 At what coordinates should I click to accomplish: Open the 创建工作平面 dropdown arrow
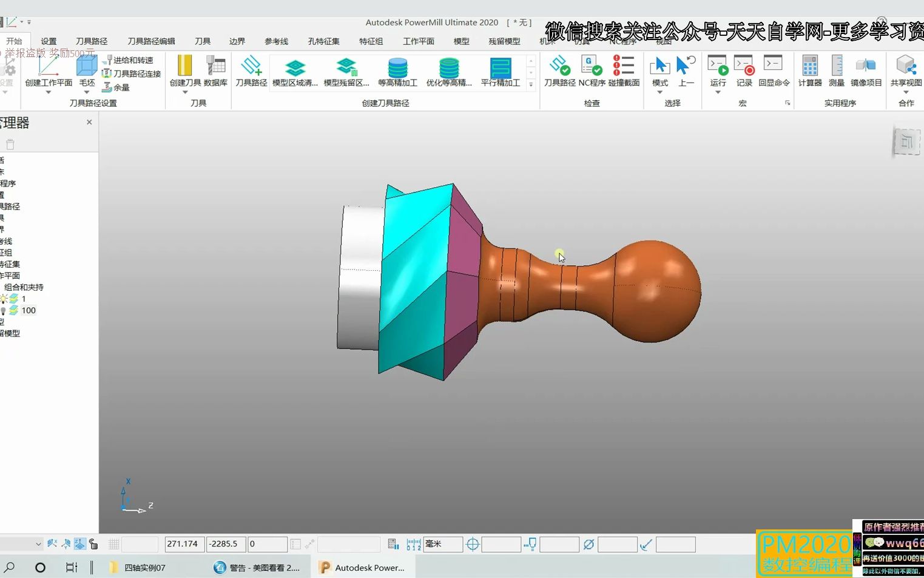point(49,92)
